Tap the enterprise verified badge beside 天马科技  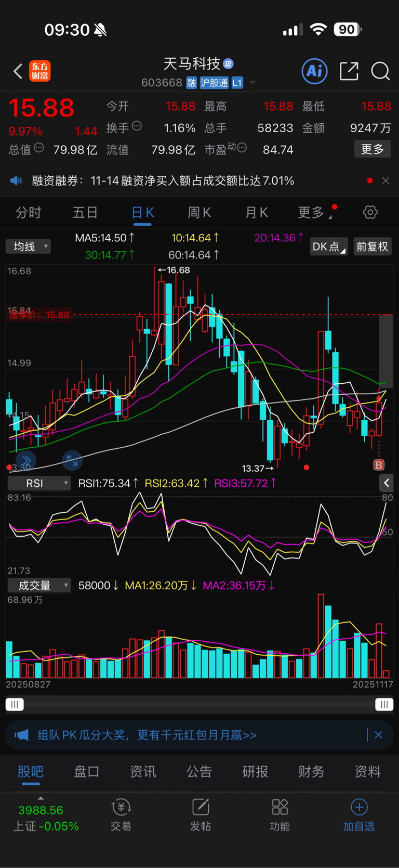click(228, 64)
